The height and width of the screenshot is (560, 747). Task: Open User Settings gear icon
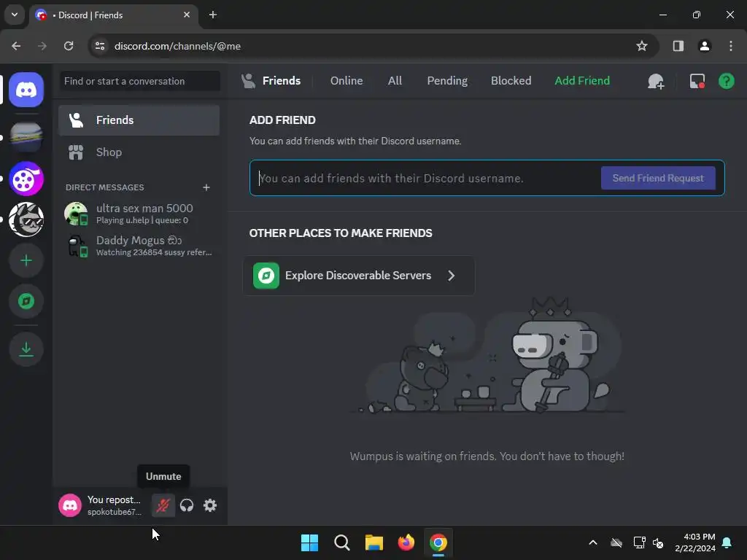point(210,505)
